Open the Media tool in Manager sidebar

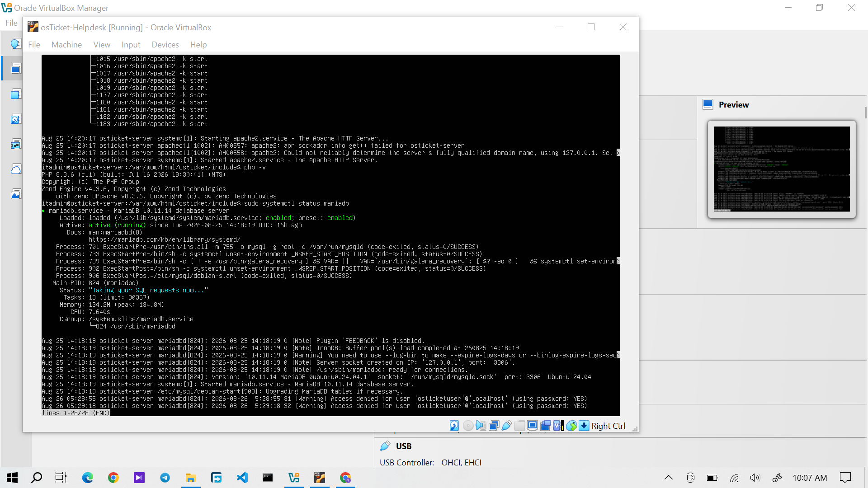pos(16,119)
